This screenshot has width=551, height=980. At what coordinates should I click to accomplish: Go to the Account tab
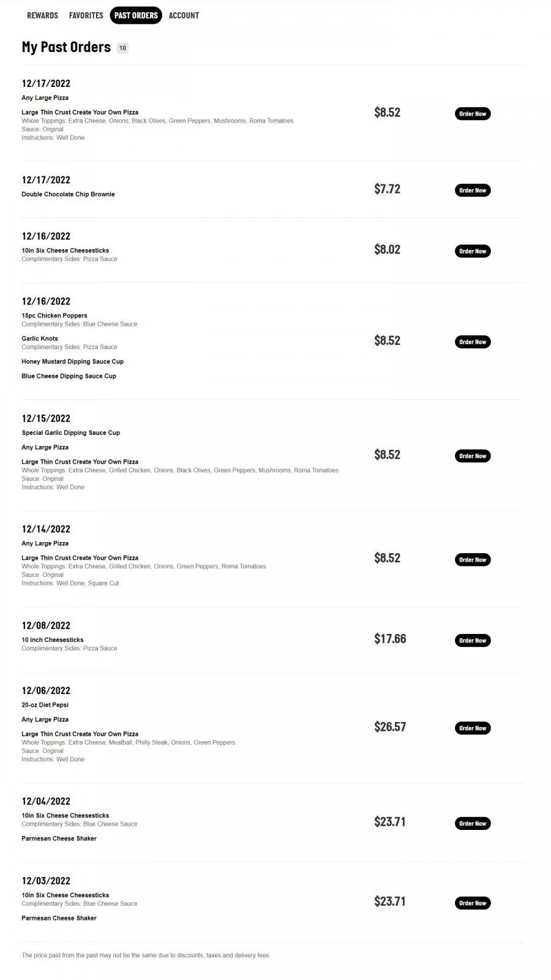tap(184, 15)
